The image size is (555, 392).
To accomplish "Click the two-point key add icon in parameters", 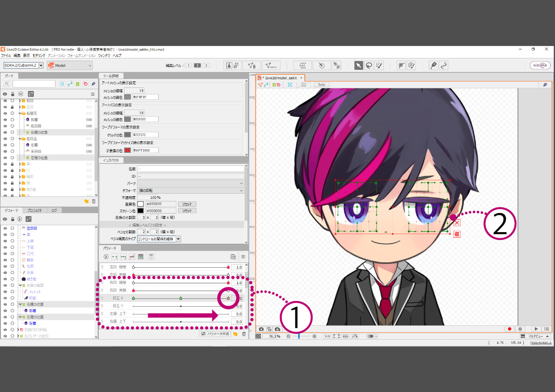I will coord(115,256).
